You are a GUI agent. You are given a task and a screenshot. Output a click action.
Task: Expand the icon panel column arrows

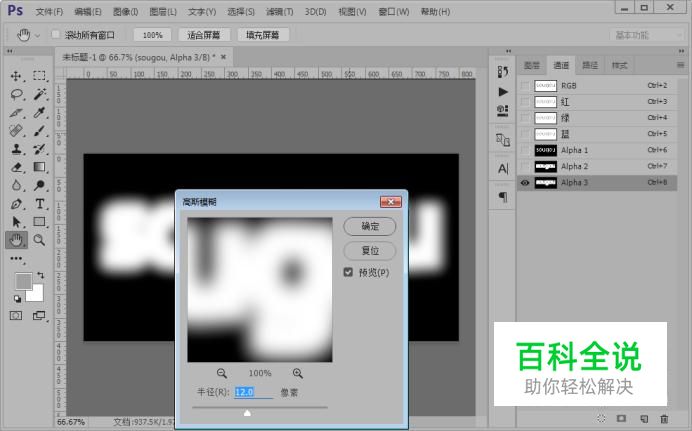tap(508, 51)
